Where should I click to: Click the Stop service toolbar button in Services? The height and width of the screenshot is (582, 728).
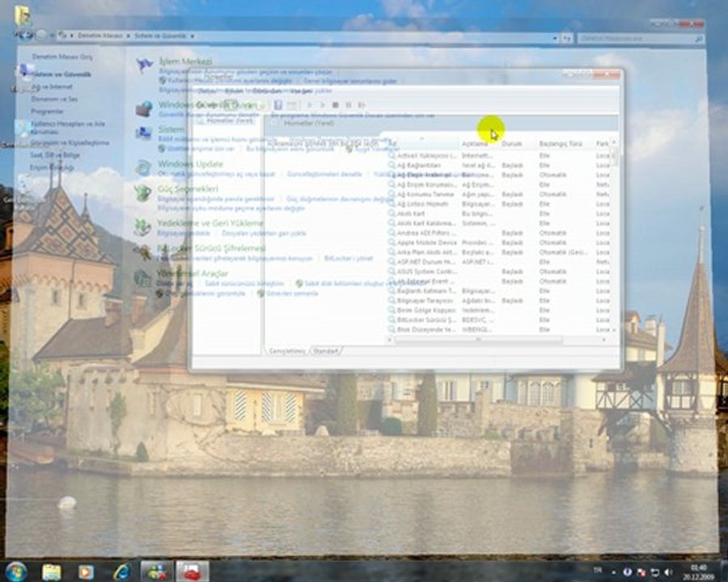click(x=336, y=105)
